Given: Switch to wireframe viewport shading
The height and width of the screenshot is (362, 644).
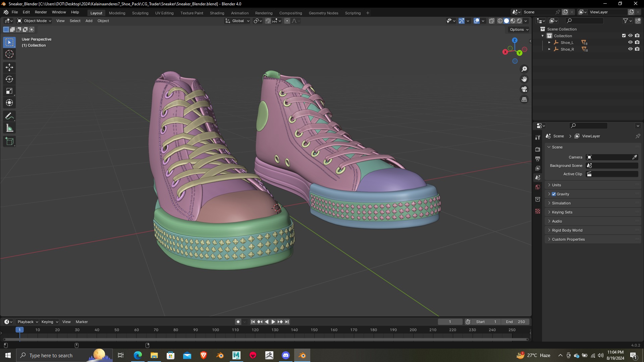Looking at the screenshot, I should [500, 21].
